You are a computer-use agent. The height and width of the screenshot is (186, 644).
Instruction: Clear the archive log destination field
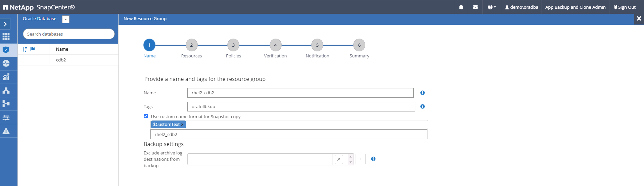pyautogui.click(x=339, y=159)
